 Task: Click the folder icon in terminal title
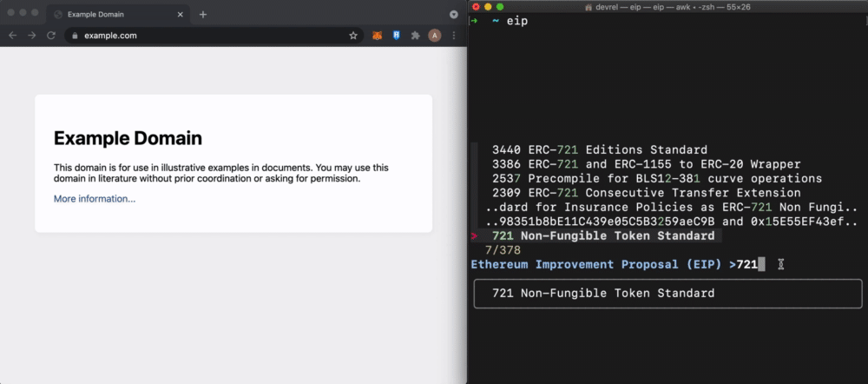(588, 7)
